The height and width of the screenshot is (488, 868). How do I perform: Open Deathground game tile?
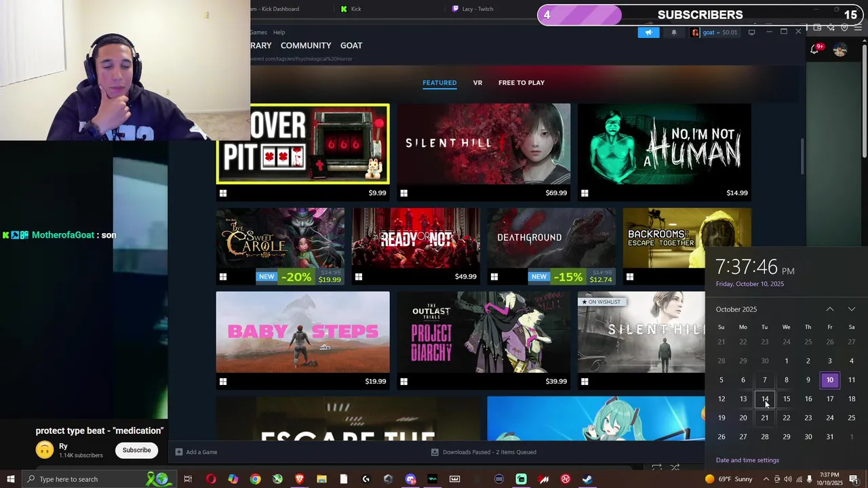point(551,246)
